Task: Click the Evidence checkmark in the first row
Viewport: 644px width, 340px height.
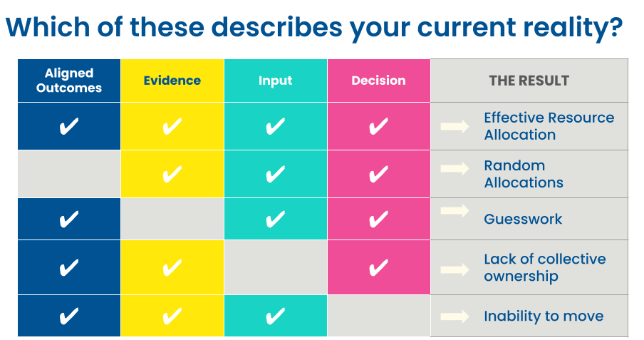Action: click(172, 127)
